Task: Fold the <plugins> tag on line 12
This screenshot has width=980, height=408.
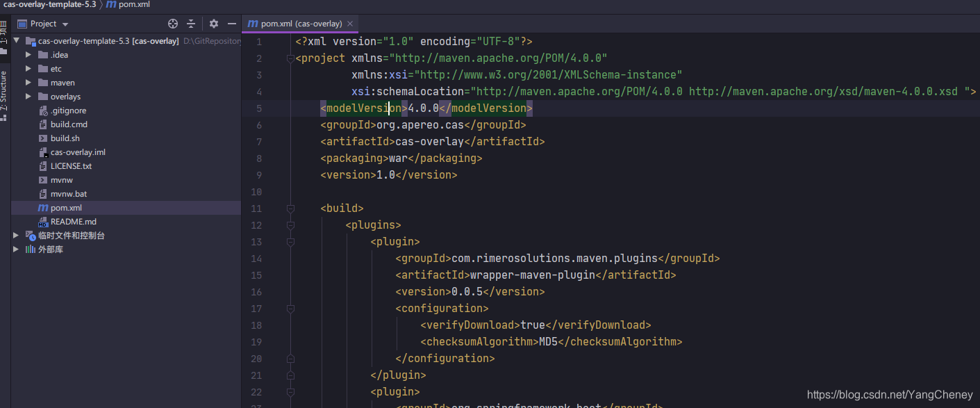Action: [290, 225]
